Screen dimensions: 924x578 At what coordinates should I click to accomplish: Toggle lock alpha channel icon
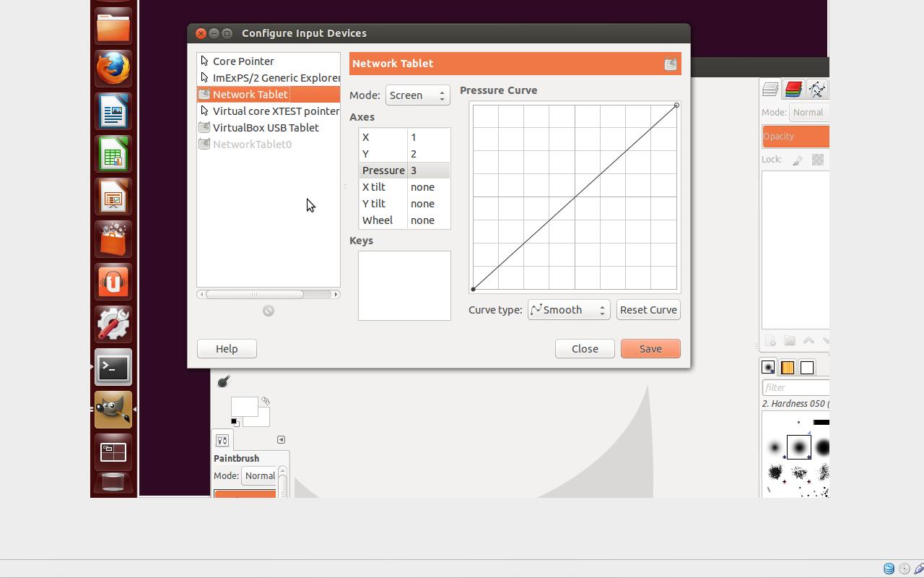pyautogui.click(x=818, y=160)
